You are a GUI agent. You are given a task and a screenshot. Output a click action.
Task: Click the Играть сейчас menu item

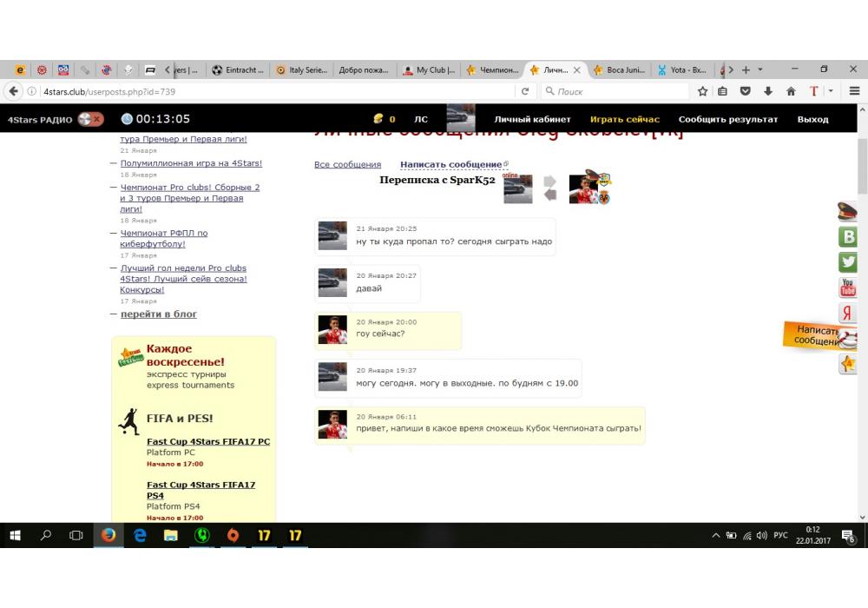624,119
